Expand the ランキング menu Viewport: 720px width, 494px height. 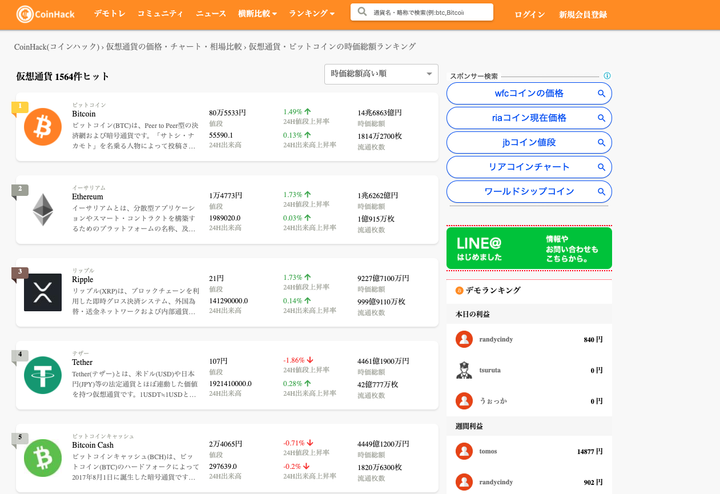[x=311, y=14]
